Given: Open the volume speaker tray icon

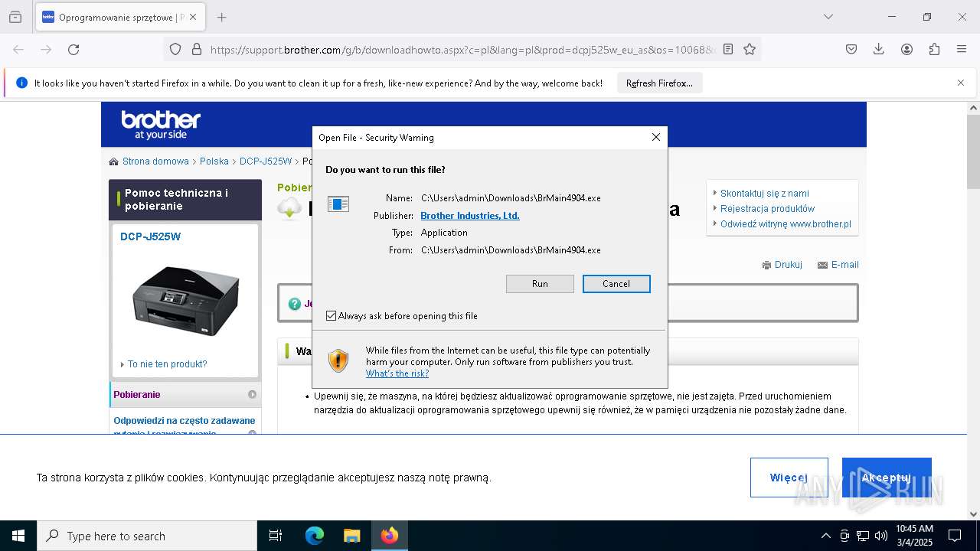Looking at the screenshot, I should pos(881,536).
